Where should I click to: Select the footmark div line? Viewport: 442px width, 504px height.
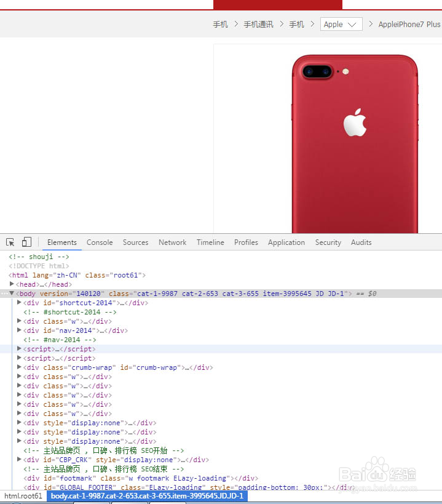(141, 478)
